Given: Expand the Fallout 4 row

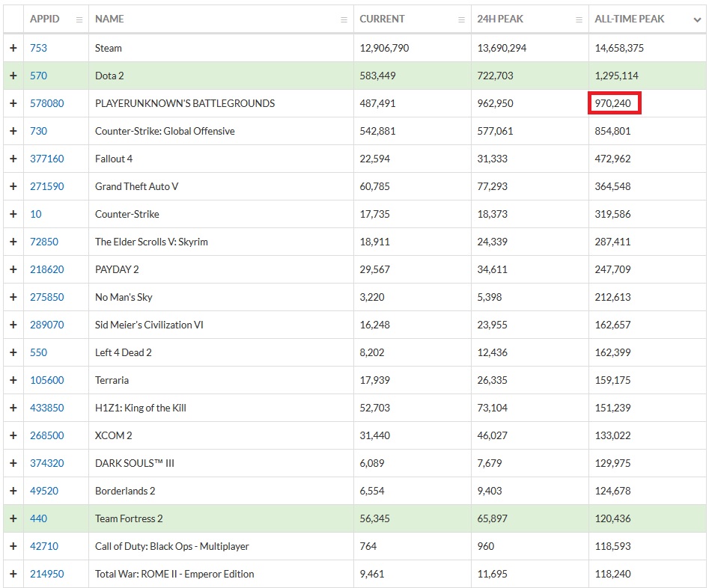Looking at the screenshot, I should click(x=13, y=159).
